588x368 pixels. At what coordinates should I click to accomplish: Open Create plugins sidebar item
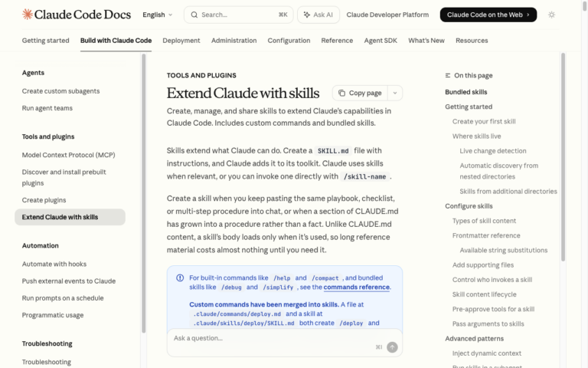[x=44, y=200]
